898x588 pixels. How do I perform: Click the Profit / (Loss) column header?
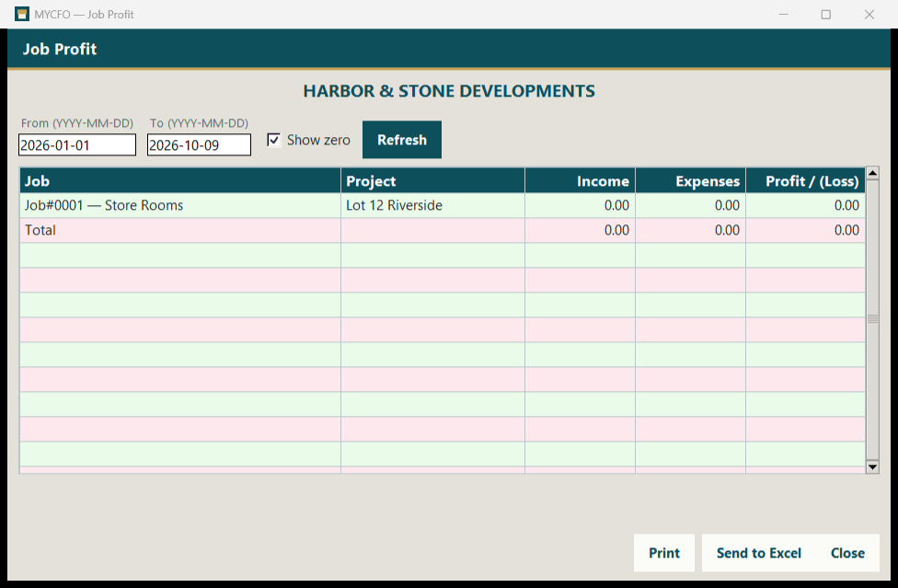click(x=806, y=181)
